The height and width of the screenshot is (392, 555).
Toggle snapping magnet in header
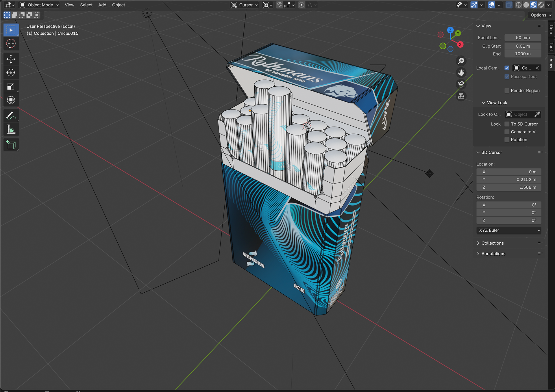(x=279, y=5)
